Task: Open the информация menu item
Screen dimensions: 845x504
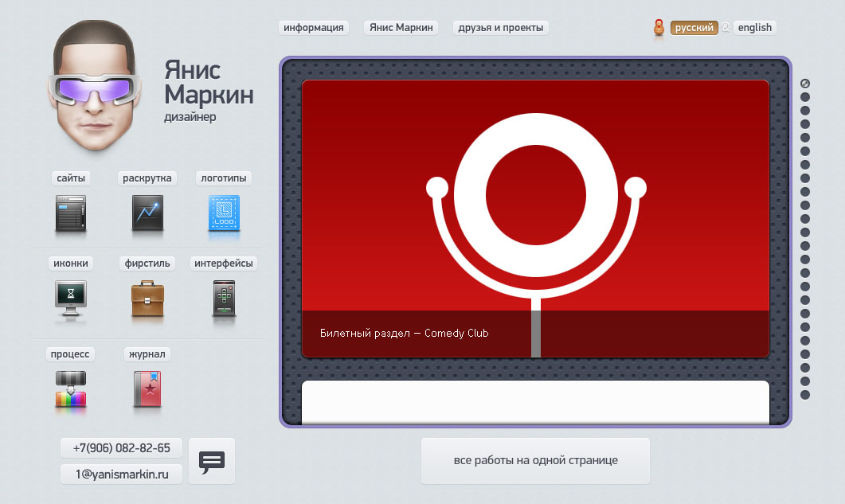Action: (x=314, y=28)
